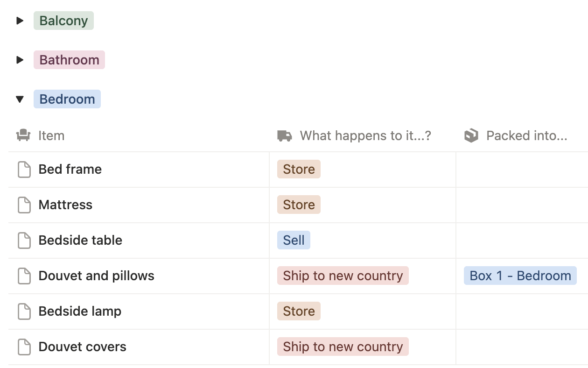Click the Store tag on Mattress row
The image size is (588, 368).
coord(299,205)
